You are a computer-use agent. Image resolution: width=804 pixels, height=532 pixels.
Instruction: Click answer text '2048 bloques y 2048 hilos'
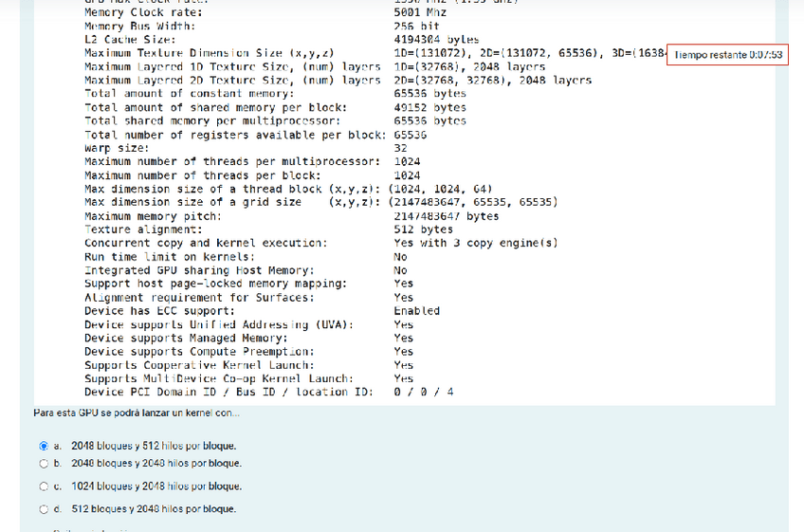[x=155, y=464]
